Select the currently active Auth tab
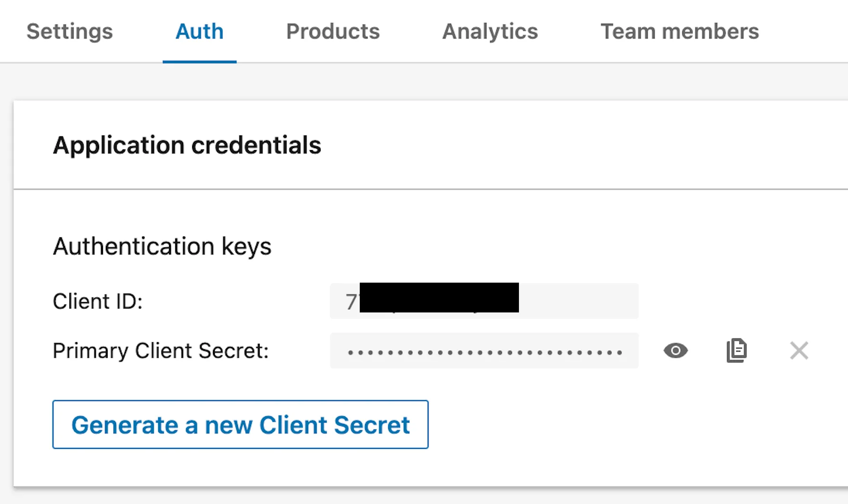The height and width of the screenshot is (504, 848). [x=199, y=31]
